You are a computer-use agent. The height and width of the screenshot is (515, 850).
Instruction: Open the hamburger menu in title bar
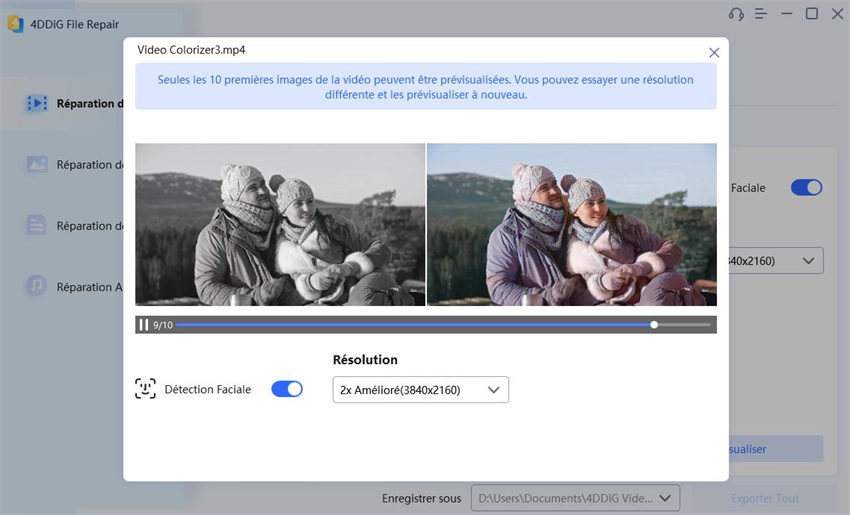coord(761,14)
